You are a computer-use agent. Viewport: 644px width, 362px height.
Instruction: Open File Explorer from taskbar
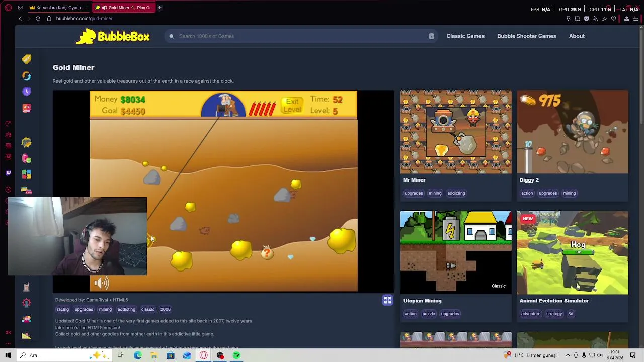pos(154,355)
